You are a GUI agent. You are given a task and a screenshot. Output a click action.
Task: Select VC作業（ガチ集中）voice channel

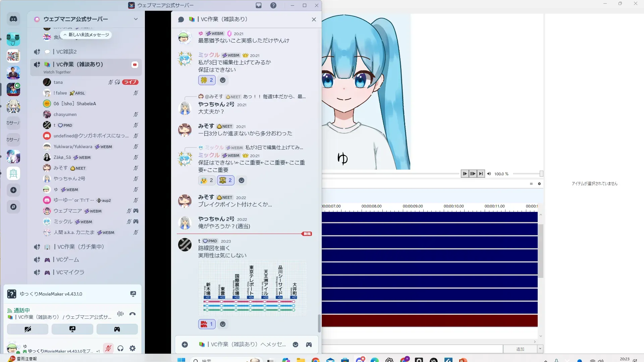80,247
